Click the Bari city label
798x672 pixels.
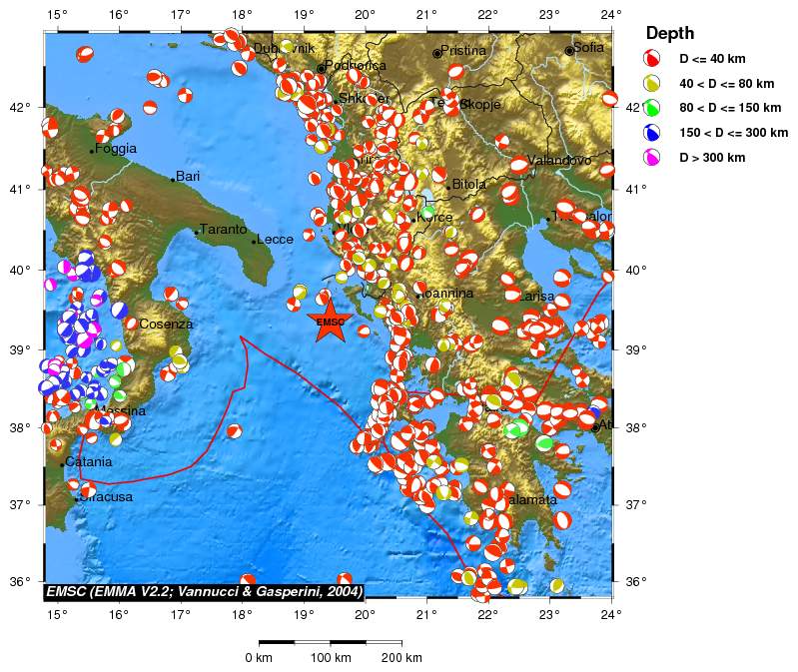click(188, 177)
